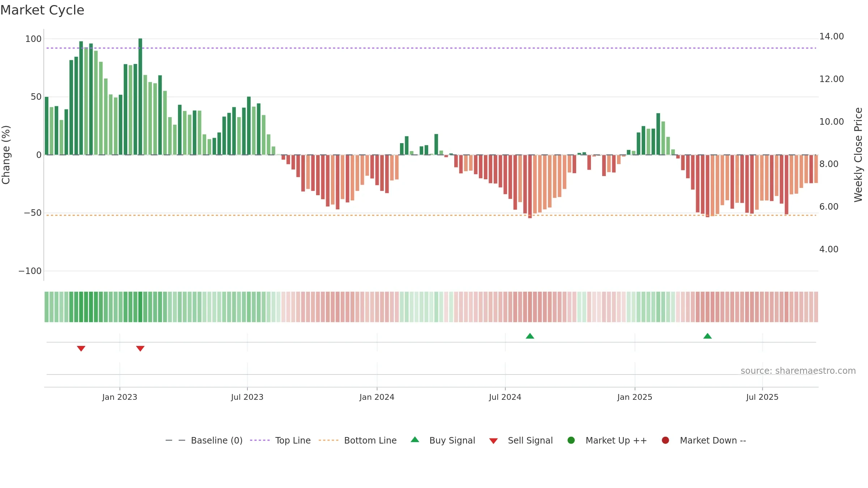868x488 pixels.
Task: Toggle the Buy Signal legend entry
Action: (x=443, y=440)
